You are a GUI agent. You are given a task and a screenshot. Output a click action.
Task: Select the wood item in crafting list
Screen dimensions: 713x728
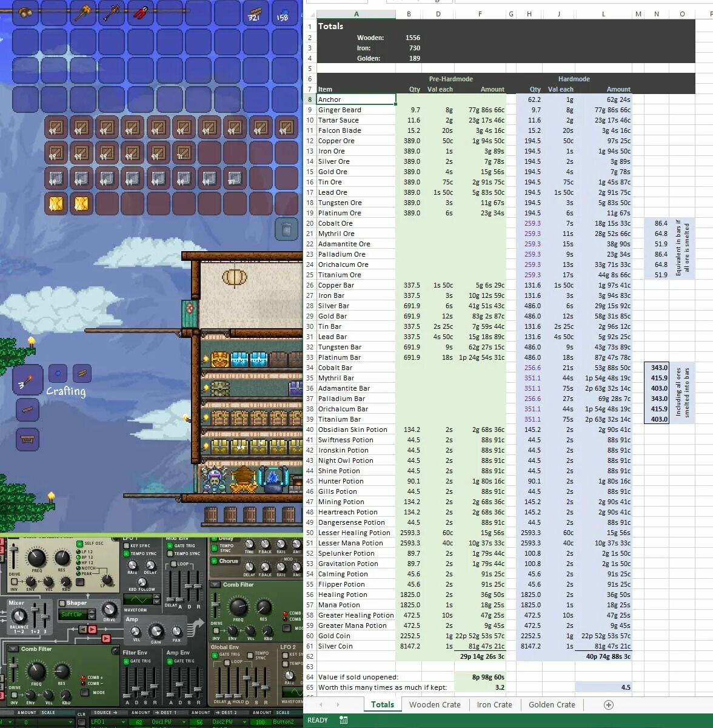pos(27,410)
